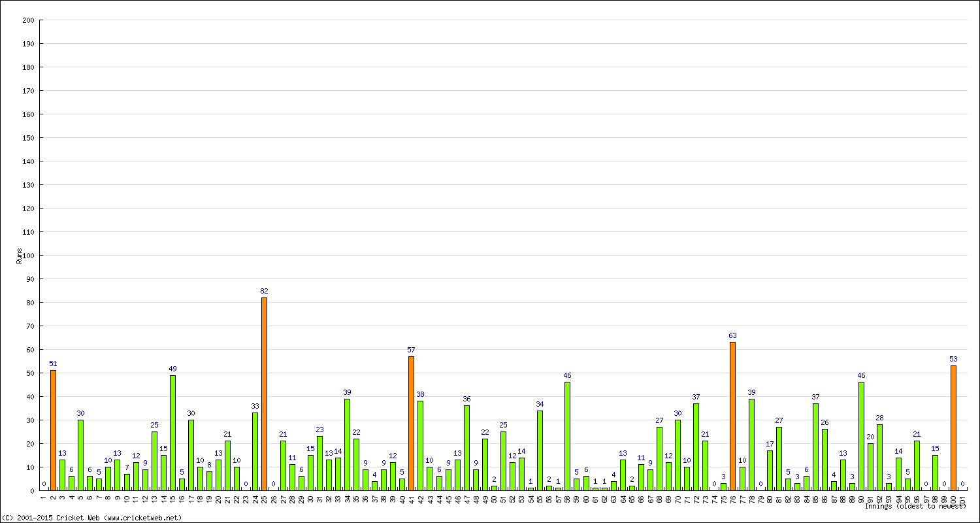Select the value label 33 above bar
The image size is (980, 523).
click(x=255, y=406)
